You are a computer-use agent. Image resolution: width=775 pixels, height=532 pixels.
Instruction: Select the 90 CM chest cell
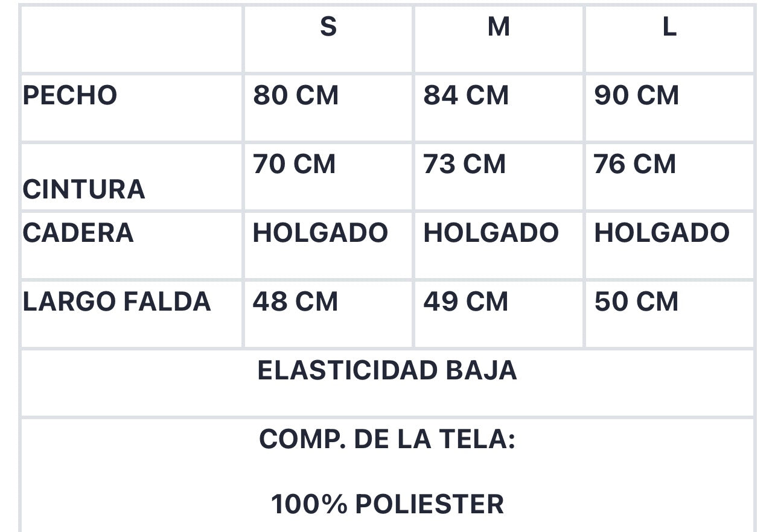(x=637, y=95)
